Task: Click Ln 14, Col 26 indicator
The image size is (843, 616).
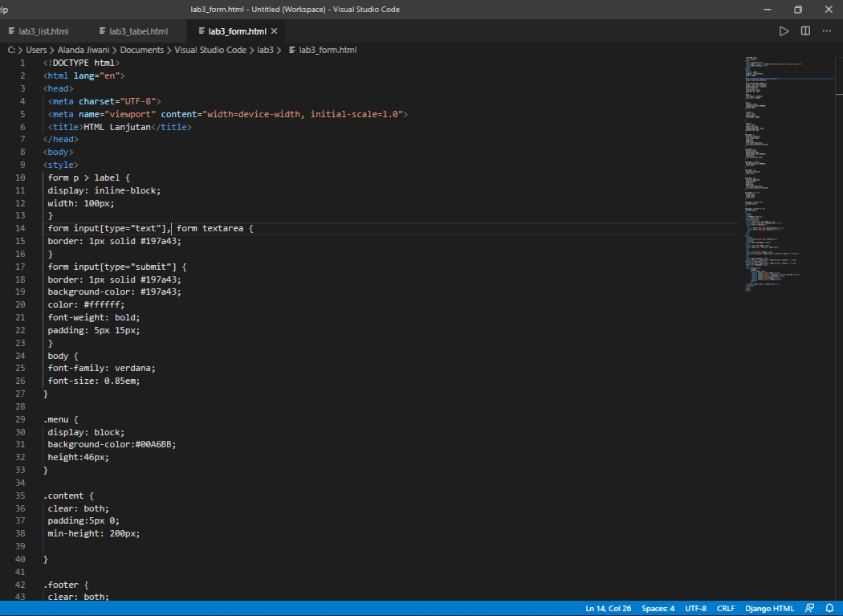Action: tap(608, 609)
